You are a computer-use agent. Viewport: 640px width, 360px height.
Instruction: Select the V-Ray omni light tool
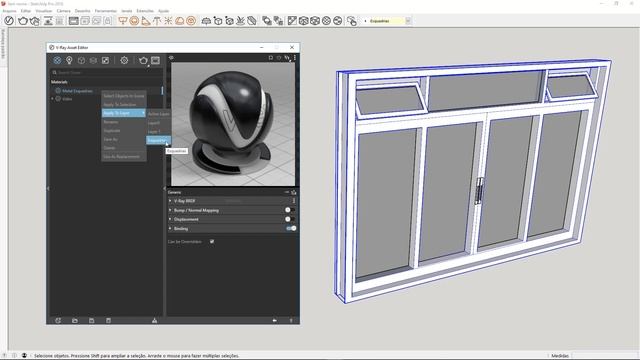pos(168,20)
